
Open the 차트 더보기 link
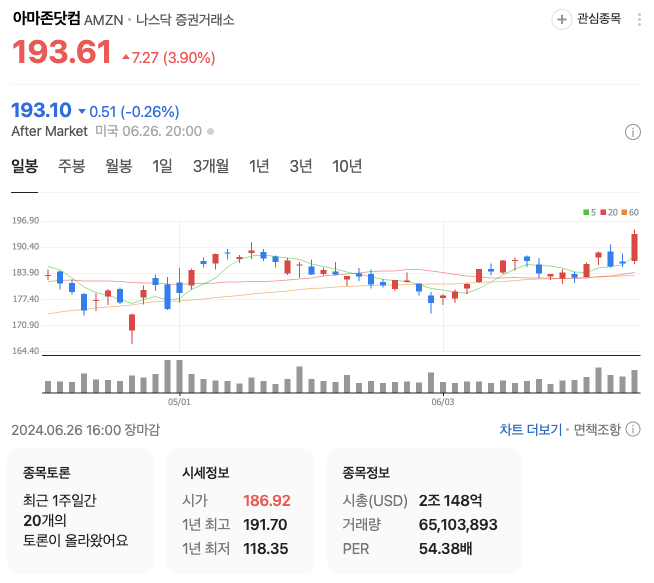[x=531, y=429]
